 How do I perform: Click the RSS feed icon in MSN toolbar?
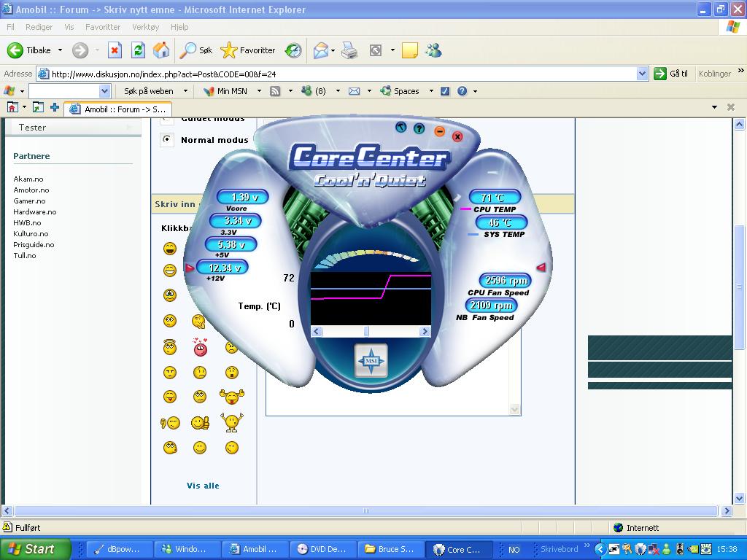pos(275,91)
